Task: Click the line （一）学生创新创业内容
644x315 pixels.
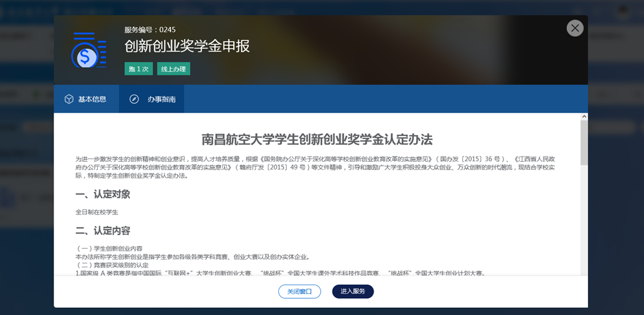Action: tap(109, 249)
